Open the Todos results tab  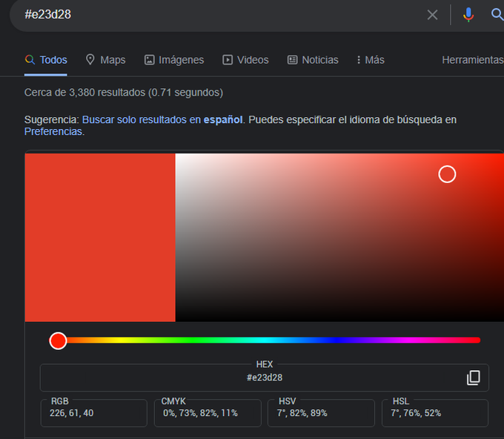(x=46, y=60)
